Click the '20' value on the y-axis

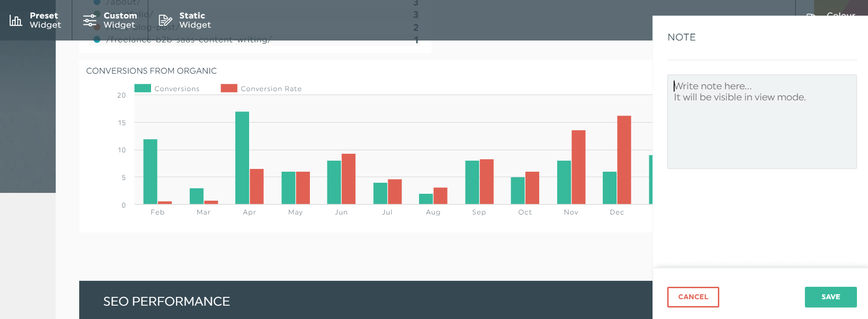point(122,95)
